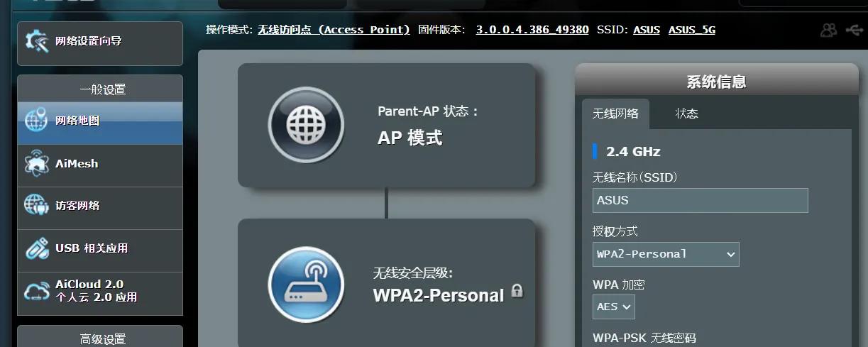868x347 pixels.
Task: Click the USB status icon in top bar
Action: coord(855,30)
